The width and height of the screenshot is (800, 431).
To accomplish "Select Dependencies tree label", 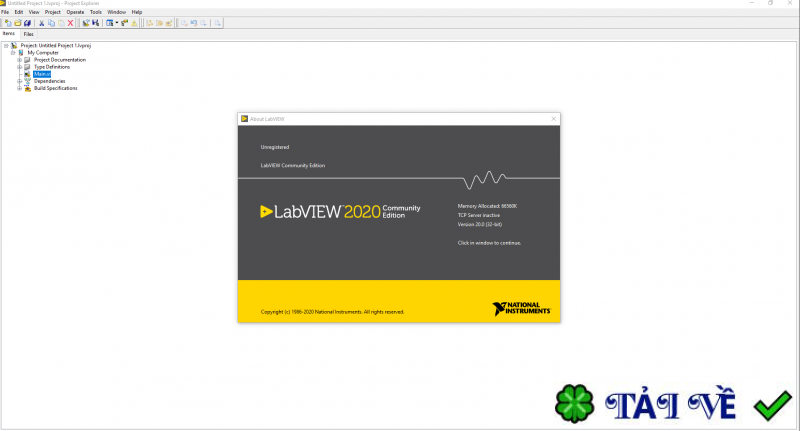I will (x=49, y=81).
